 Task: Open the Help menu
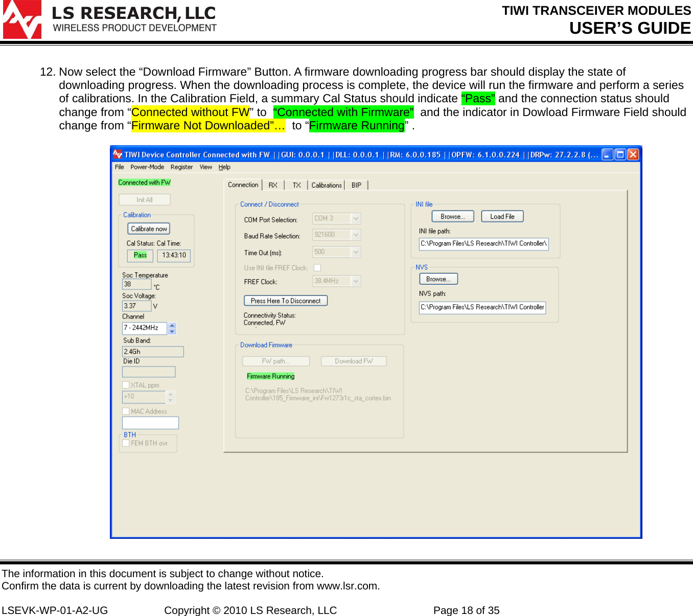coord(224,167)
